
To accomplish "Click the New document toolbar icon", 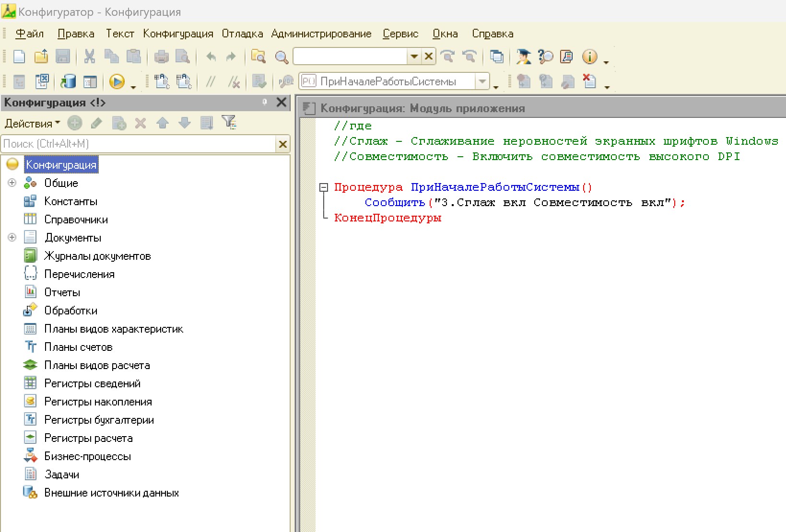I will (19, 57).
